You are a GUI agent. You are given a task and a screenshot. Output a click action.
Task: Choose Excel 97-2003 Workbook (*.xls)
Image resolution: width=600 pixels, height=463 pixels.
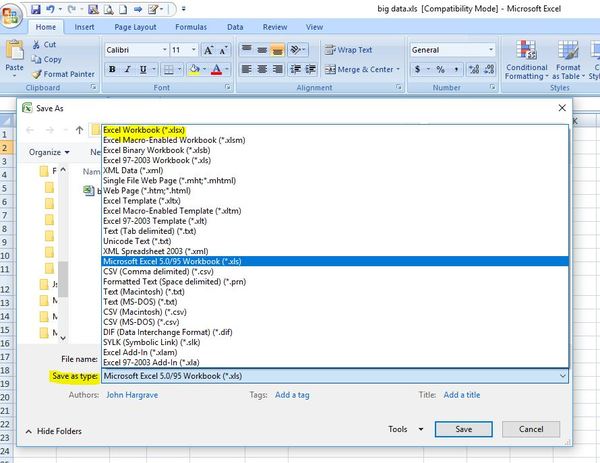pos(335,160)
